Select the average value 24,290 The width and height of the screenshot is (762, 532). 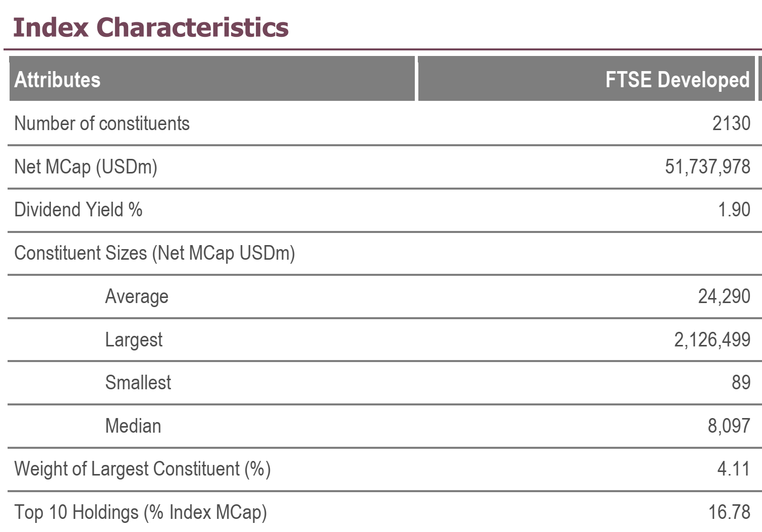(724, 297)
